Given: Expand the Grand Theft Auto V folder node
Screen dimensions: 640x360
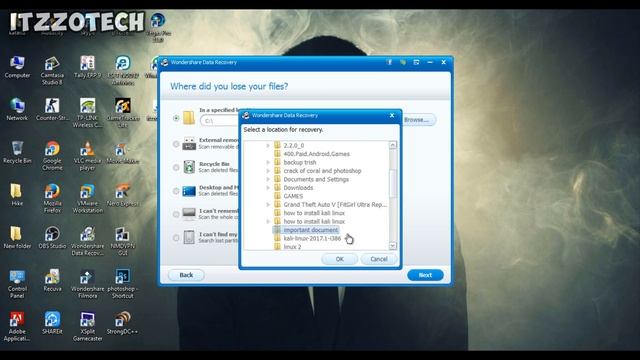Looking at the screenshot, I should [x=268, y=204].
